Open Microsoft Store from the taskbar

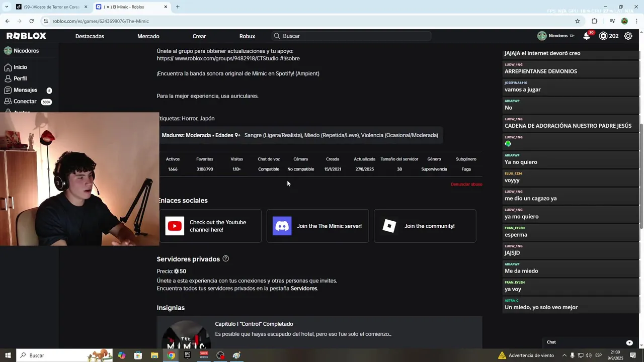click(138, 355)
